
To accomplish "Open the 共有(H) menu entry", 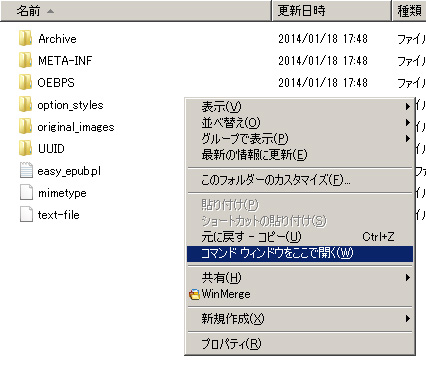I will pos(300,278).
